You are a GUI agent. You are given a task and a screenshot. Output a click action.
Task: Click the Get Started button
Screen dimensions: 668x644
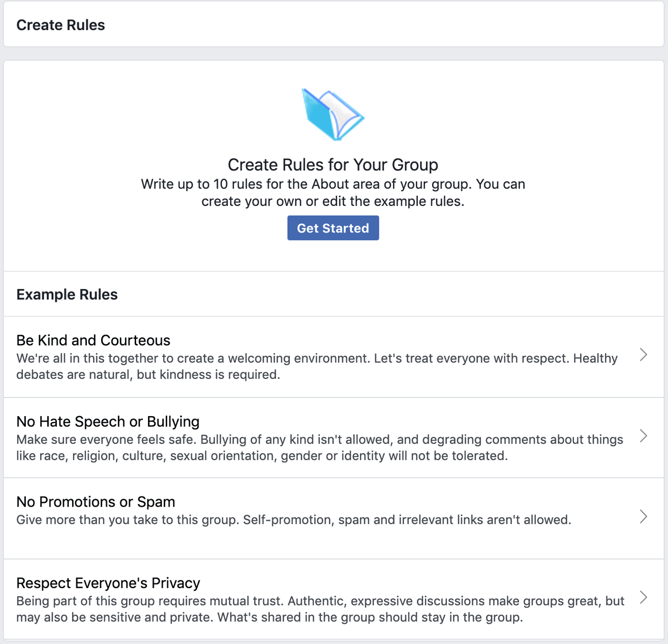[x=333, y=228]
